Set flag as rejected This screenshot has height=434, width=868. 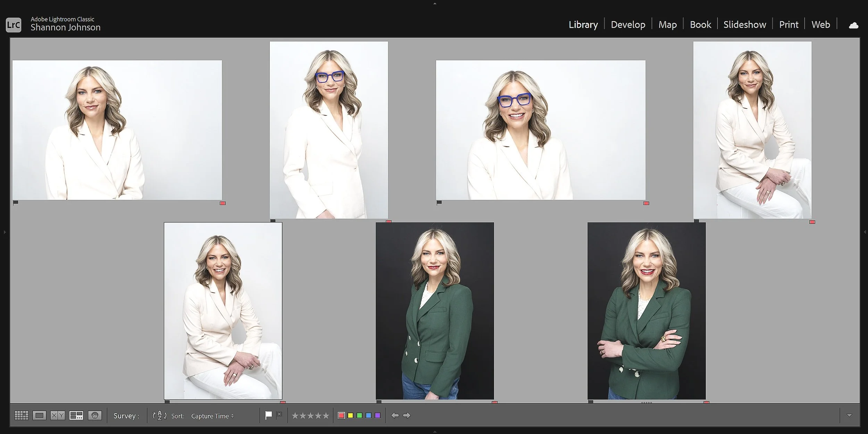[279, 415]
